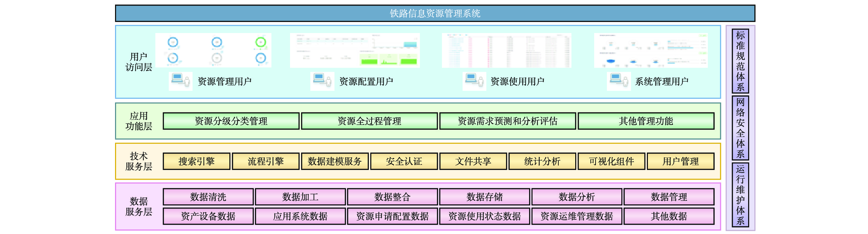Image resolution: width=868 pixels, height=234 pixels.
Task: Select the 网络安全体系 vertical panel
Action: [x=740, y=128]
